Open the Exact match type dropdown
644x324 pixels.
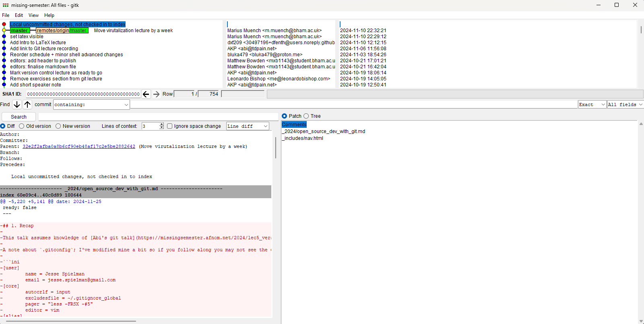(592, 105)
